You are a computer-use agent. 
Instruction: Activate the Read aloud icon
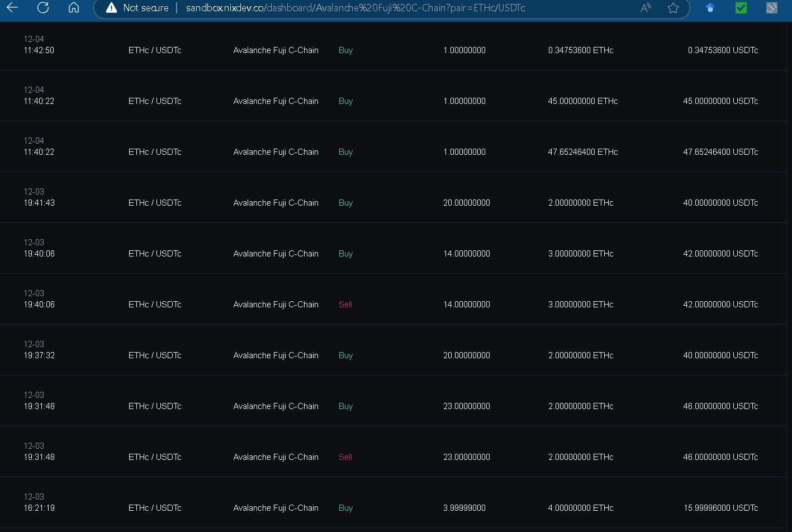point(646,8)
